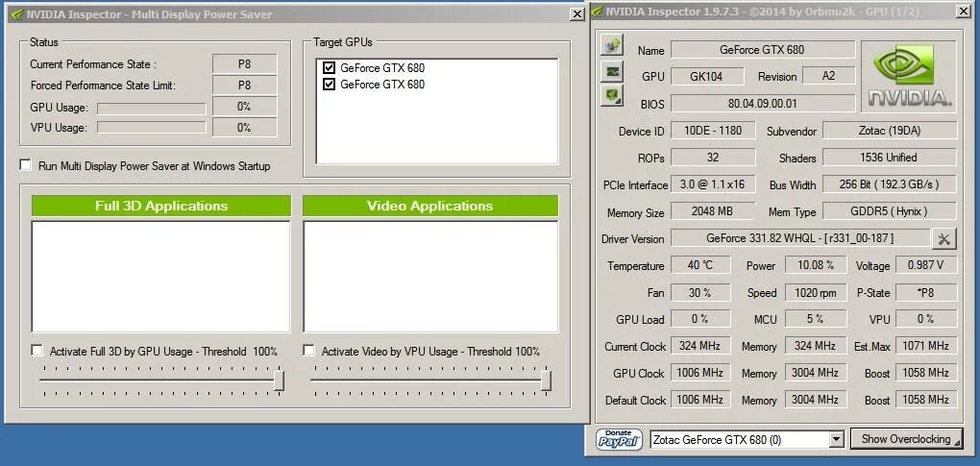This screenshot has width=980, height=466.
Task: Click inside the Full 3D Applications list
Action: click(x=161, y=277)
